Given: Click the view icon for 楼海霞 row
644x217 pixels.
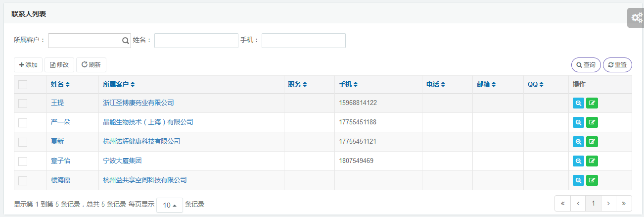Looking at the screenshot, I should coord(578,180).
